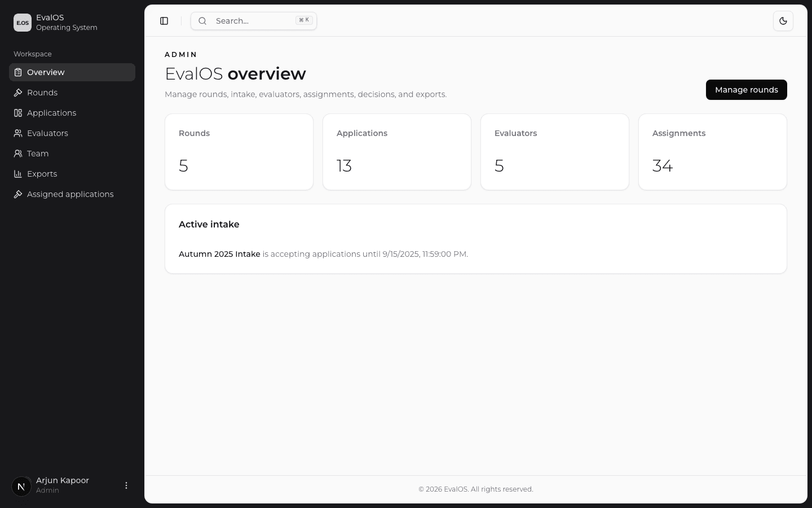Click the search magnifier icon
This screenshot has height=508, width=812.
coord(203,21)
